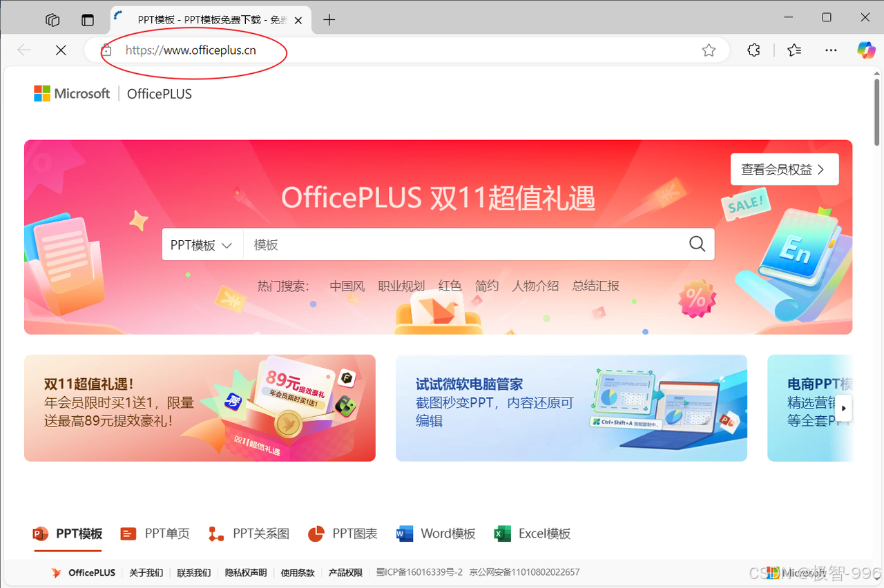Close the PPT模板 browser tab

[x=298, y=20]
